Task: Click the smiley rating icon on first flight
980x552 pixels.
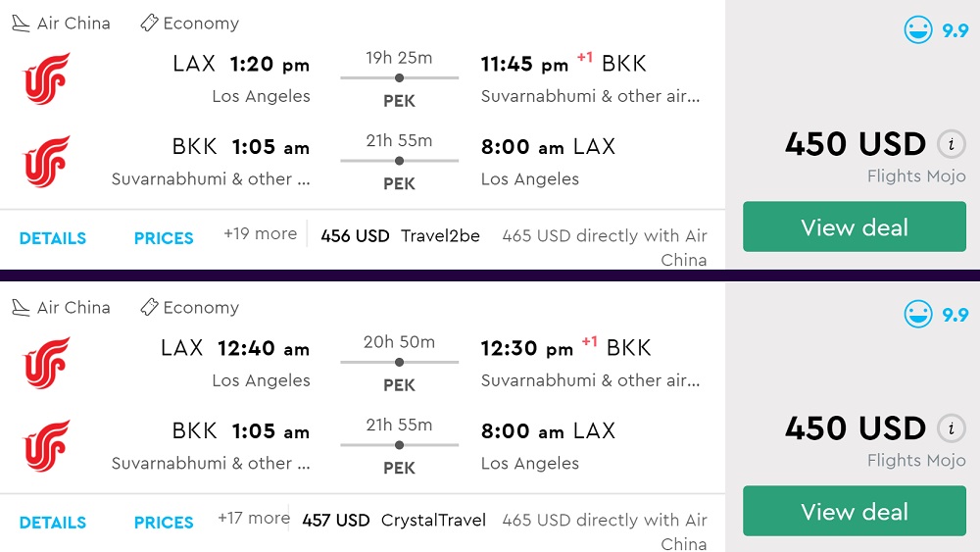Action: pos(918,29)
